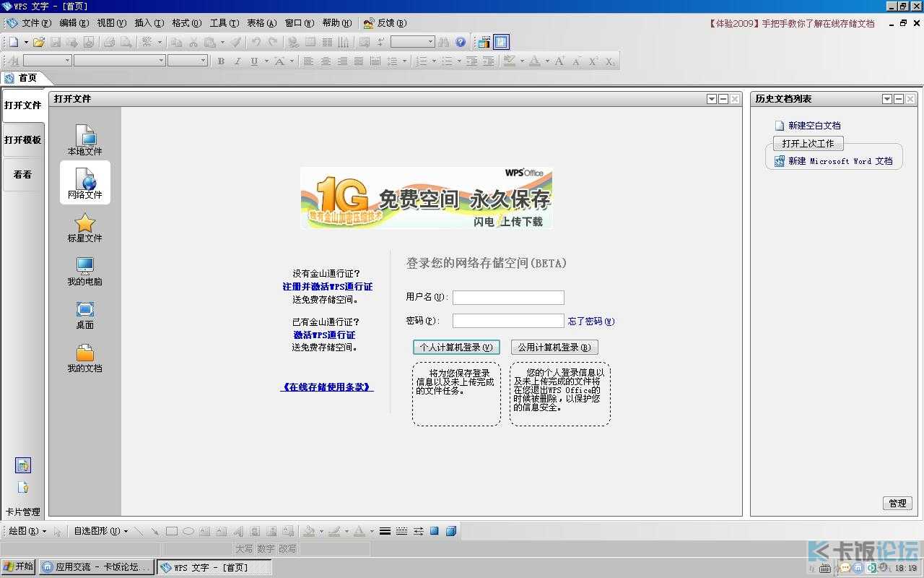Click the lower 卡片管理 card icon
This screenshot has width=924, height=578.
pos(23,488)
